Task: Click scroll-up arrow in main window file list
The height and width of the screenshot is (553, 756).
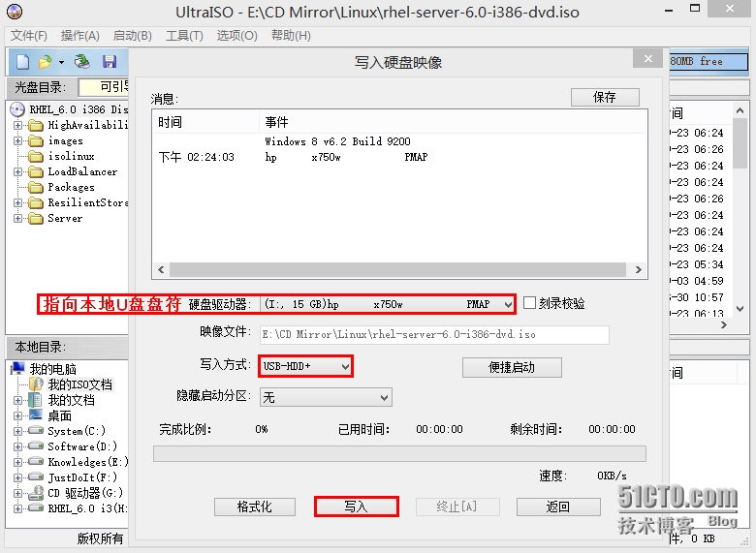Action: pyautogui.click(x=740, y=110)
